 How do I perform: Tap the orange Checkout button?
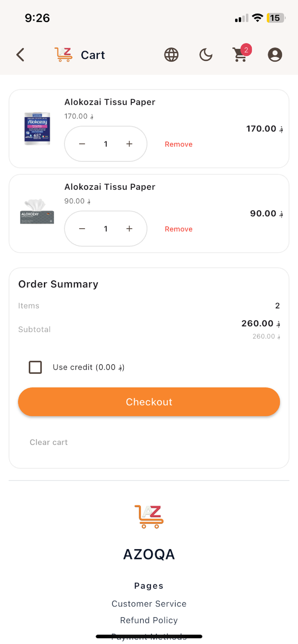click(x=149, y=402)
